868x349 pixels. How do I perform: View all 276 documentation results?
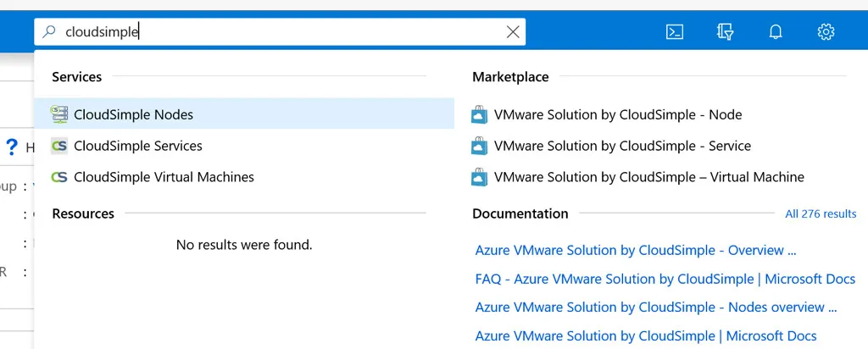821,214
